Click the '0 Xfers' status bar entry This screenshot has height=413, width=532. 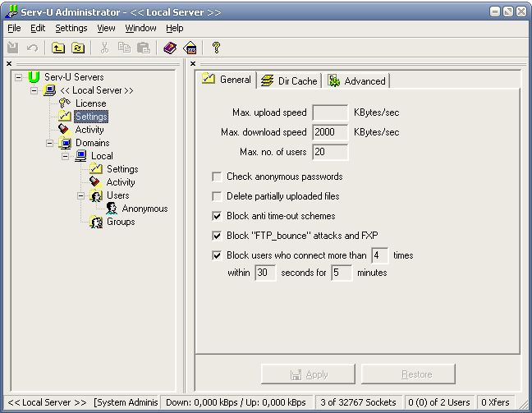495,402
